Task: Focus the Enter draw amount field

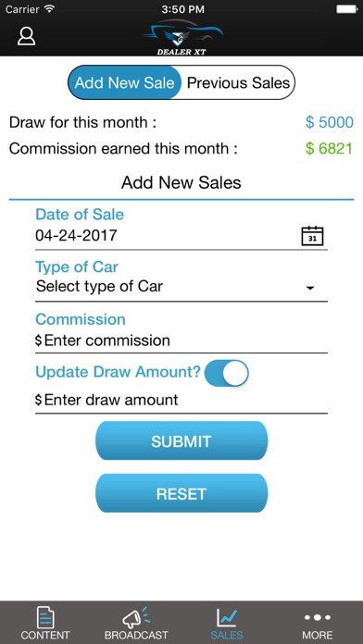Action: point(181,401)
